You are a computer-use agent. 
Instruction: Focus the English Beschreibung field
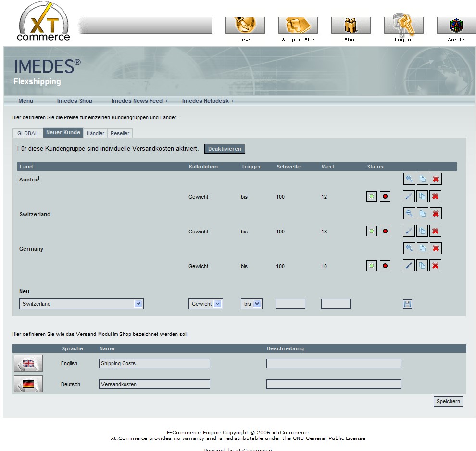click(334, 363)
